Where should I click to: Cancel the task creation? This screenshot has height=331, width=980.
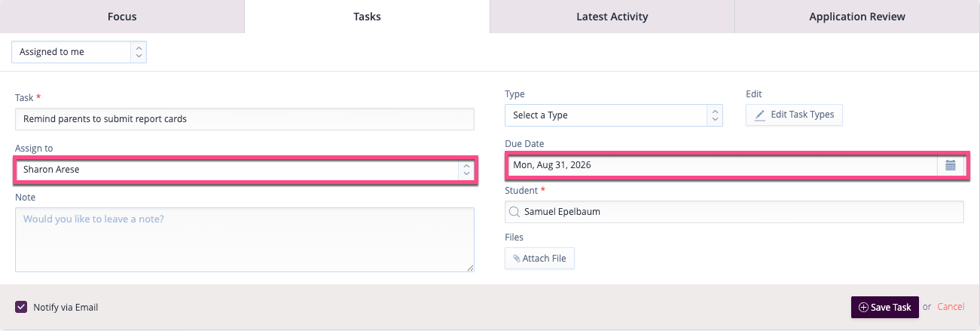951,307
